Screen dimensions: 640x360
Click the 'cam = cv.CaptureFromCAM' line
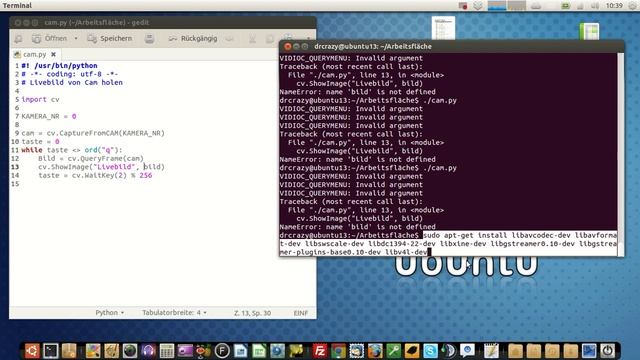pyautogui.click(x=93, y=133)
